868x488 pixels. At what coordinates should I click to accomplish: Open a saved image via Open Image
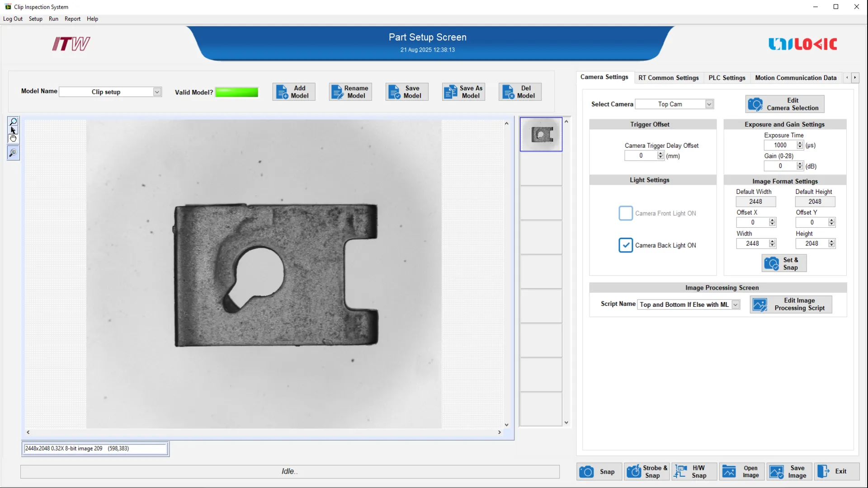pyautogui.click(x=741, y=471)
